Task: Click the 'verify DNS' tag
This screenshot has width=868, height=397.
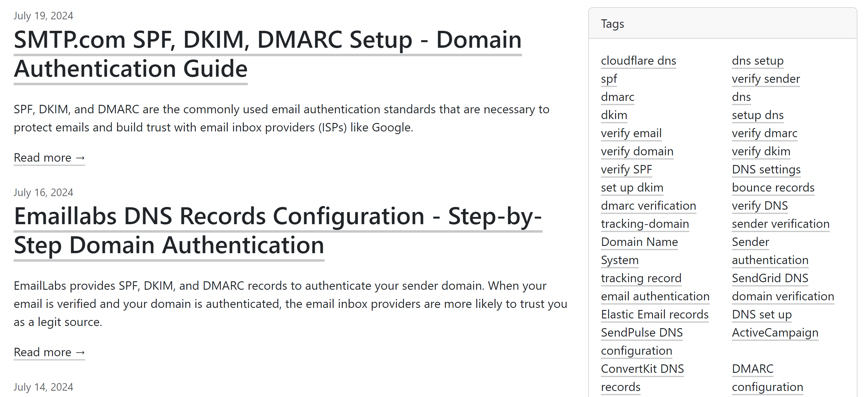Action: point(759,206)
